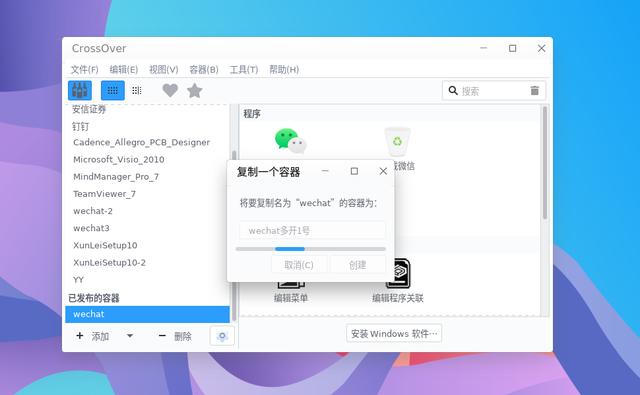Click the star rating icon
This screenshot has width=640, height=395.
pyautogui.click(x=195, y=90)
